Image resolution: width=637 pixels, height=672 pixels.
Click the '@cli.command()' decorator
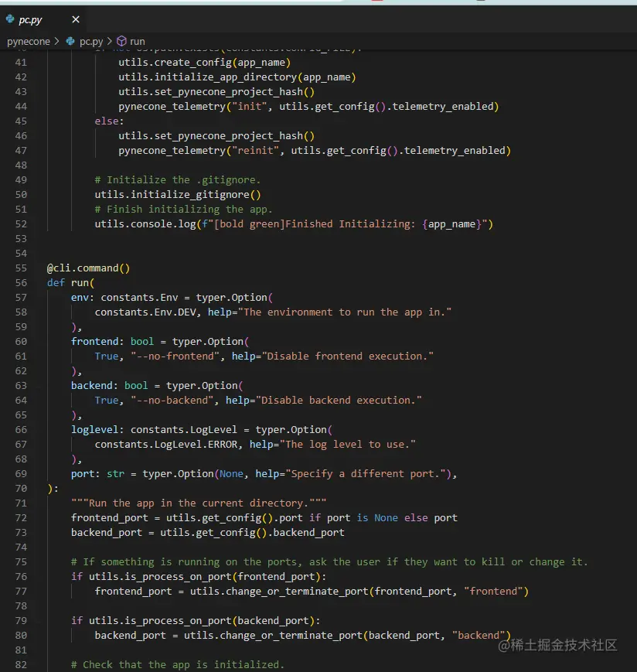coord(88,268)
